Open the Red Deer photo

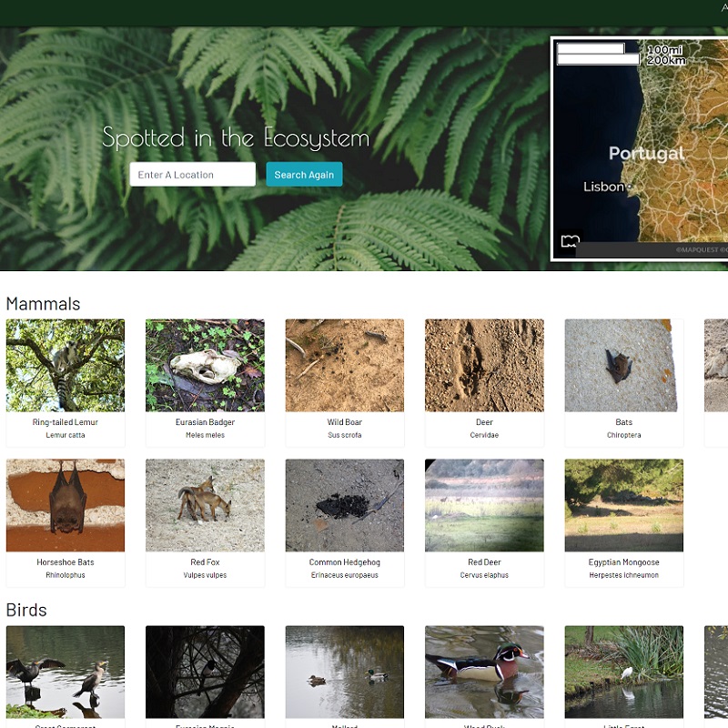pyautogui.click(x=484, y=506)
